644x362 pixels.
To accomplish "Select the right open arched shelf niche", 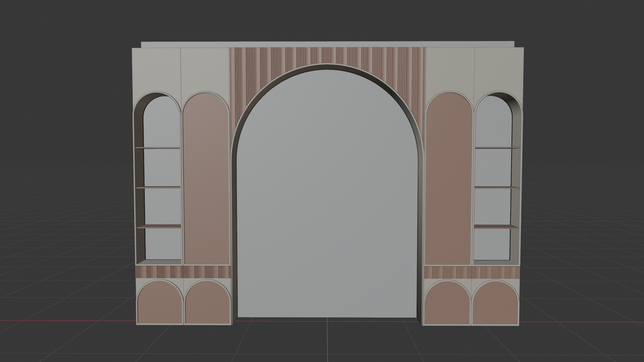I will click(497, 178).
